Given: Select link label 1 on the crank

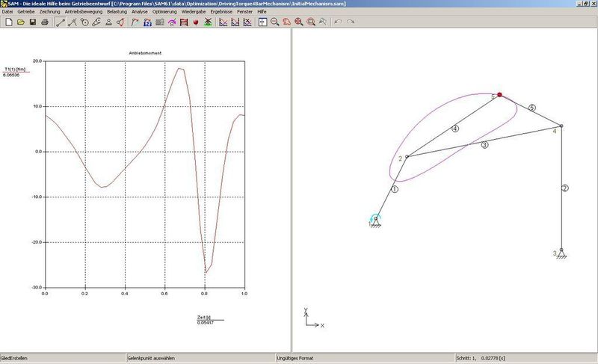Looking at the screenshot, I should click(395, 189).
